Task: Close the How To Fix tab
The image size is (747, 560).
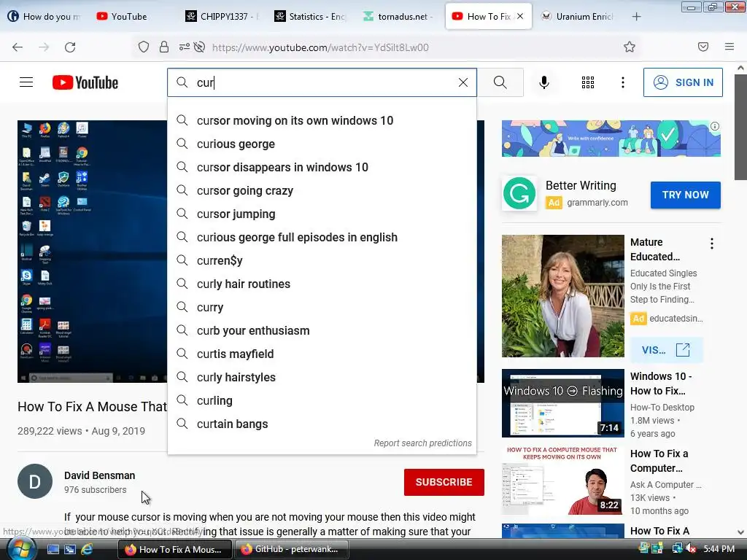Action: click(x=520, y=16)
